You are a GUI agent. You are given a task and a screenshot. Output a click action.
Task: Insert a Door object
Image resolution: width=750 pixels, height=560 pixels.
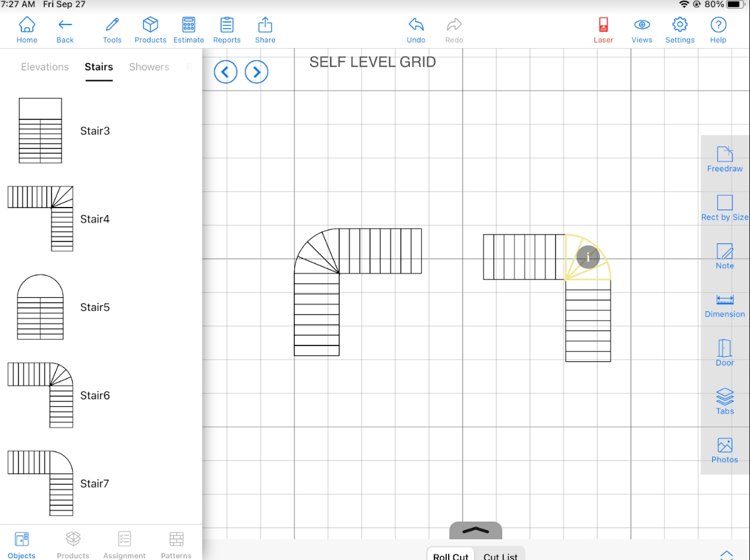tap(725, 353)
